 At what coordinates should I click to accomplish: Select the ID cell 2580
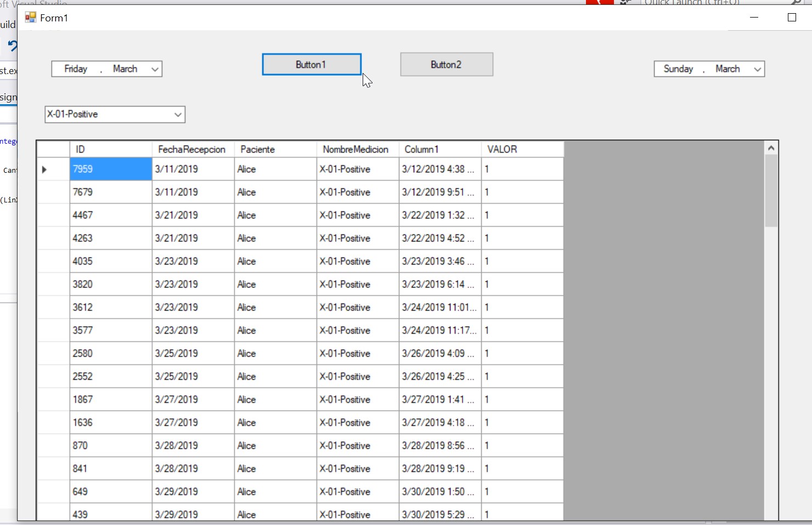pyautogui.click(x=111, y=353)
